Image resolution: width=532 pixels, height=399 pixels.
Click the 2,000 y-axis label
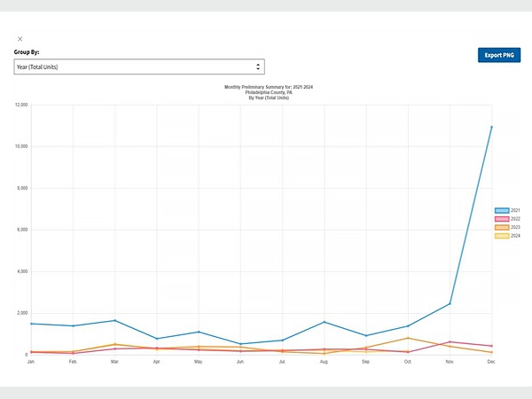22,313
